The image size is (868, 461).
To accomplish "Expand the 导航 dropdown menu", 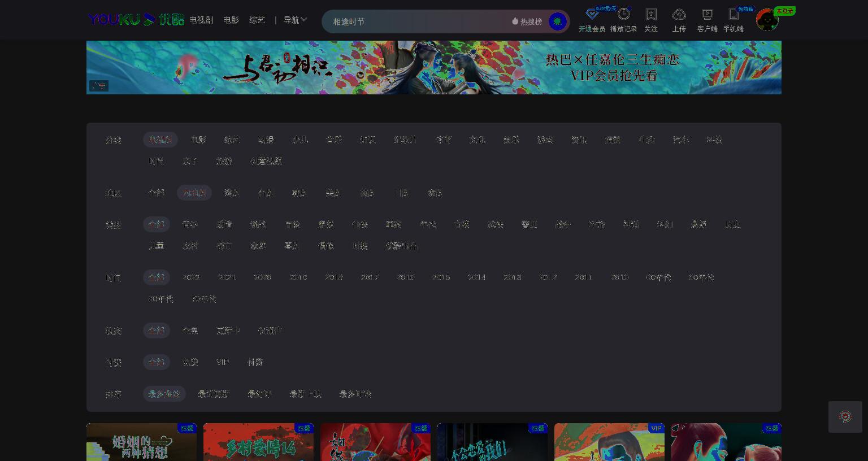I will point(295,20).
